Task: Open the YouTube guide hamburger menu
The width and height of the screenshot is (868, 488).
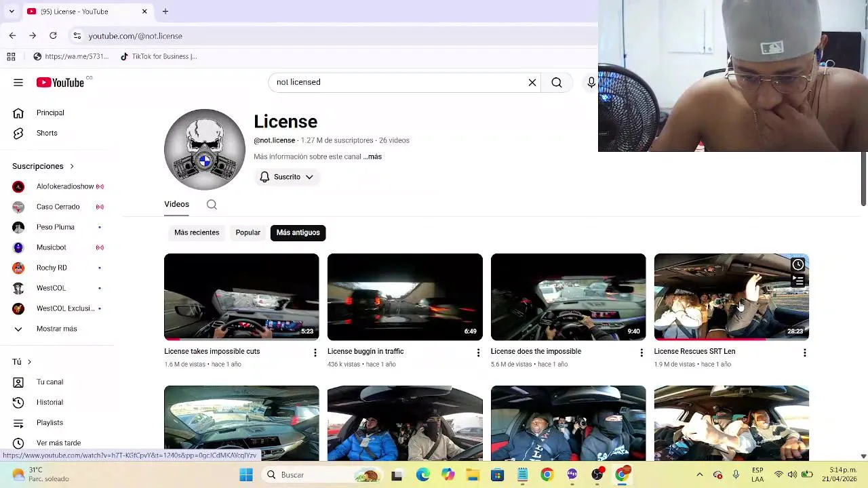Action: [x=18, y=83]
